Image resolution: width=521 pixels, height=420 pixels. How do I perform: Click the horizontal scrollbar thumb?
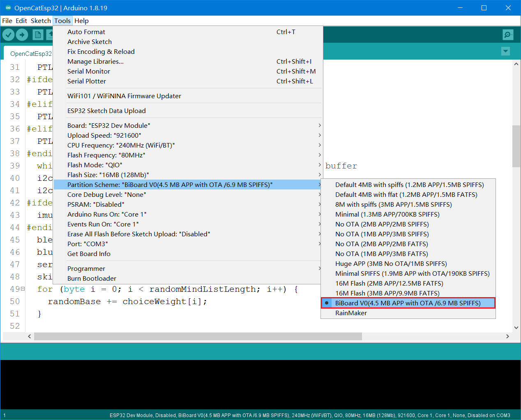pos(198,336)
